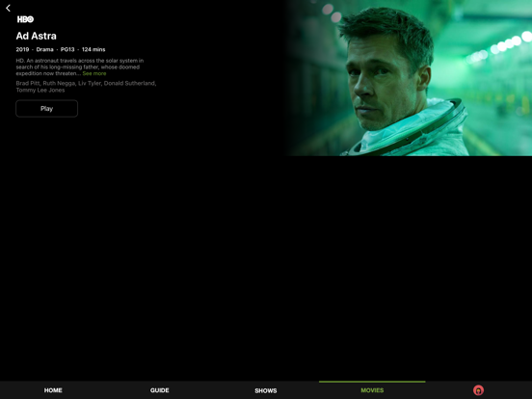Select the Movies tab
Viewport: 532px width, 399px height.
(x=372, y=390)
